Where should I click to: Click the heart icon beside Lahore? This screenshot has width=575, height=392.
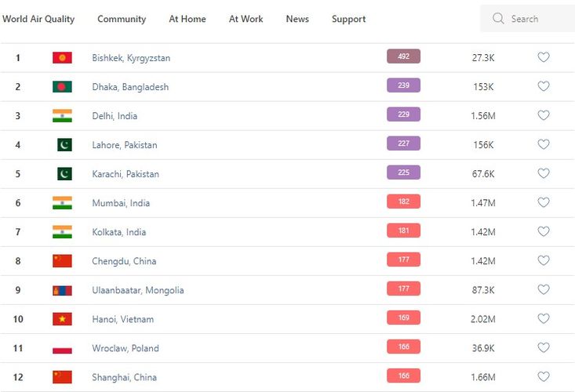coord(543,144)
